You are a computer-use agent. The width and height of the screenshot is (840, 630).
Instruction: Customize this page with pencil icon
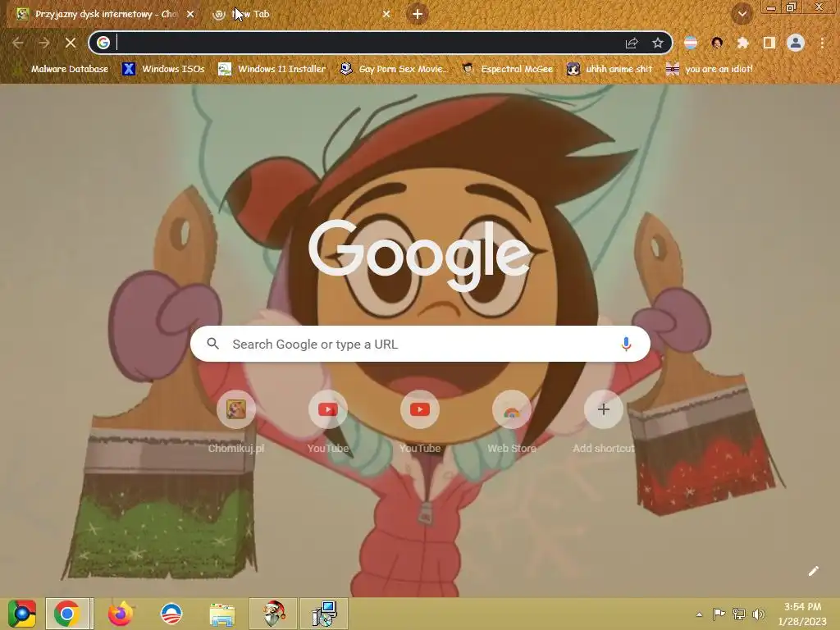(x=813, y=571)
